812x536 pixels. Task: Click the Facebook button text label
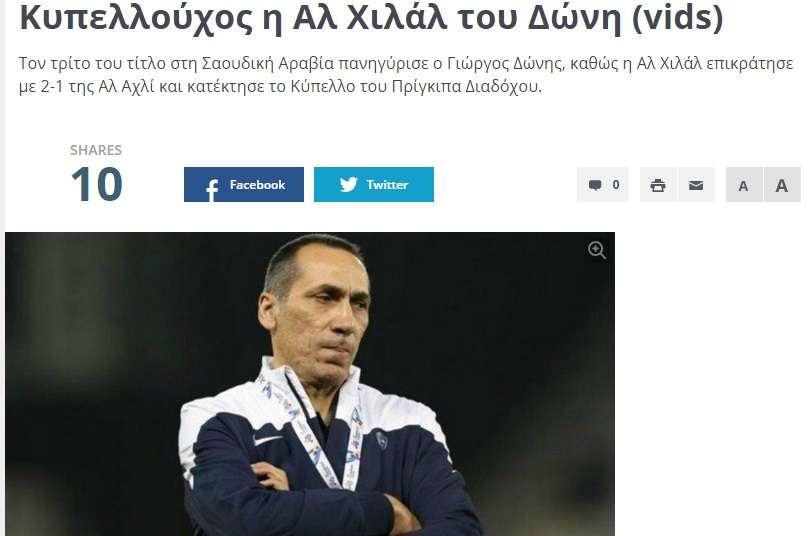click(x=257, y=184)
